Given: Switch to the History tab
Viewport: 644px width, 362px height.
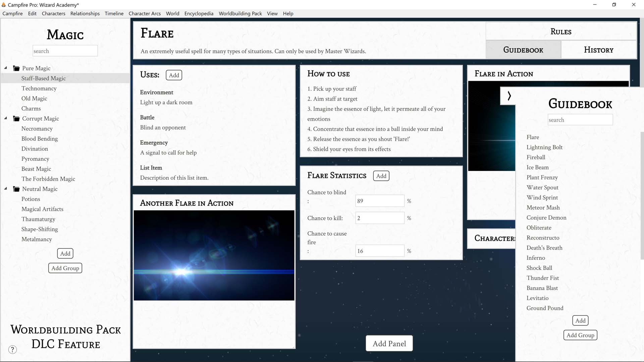Looking at the screenshot, I should click(599, 50).
